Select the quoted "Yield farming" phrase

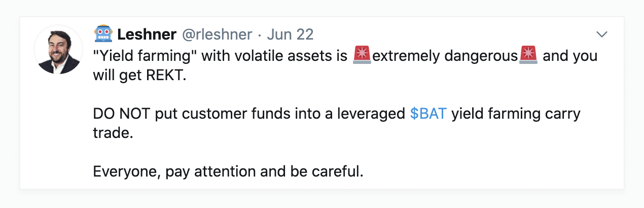click(x=145, y=56)
